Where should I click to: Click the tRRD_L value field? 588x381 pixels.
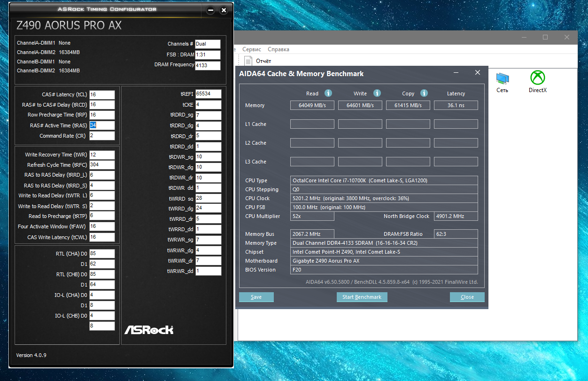[x=102, y=175]
